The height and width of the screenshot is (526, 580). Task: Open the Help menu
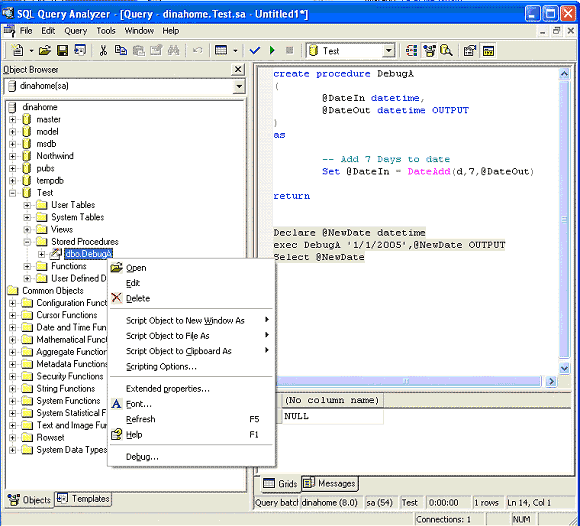(x=171, y=31)
